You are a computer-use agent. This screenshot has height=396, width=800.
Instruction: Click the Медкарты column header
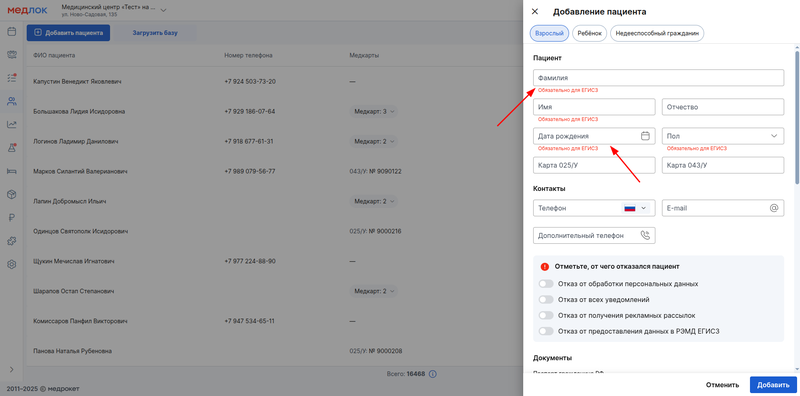pos(364,55)
